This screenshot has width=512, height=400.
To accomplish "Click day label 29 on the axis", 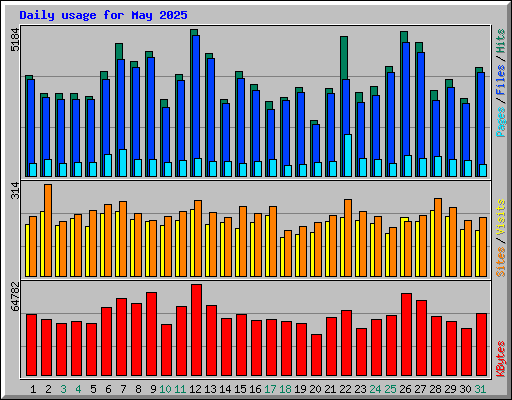I will pyautogui.click(x=450, y=389).
